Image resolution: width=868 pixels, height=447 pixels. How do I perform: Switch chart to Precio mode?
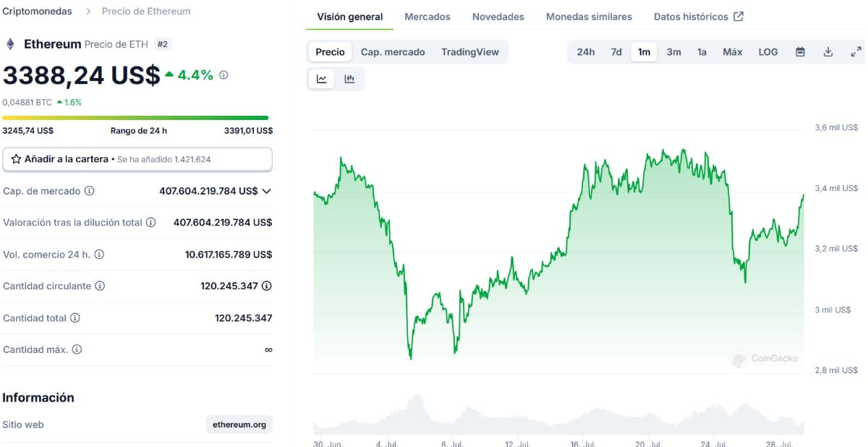(330, 52)
